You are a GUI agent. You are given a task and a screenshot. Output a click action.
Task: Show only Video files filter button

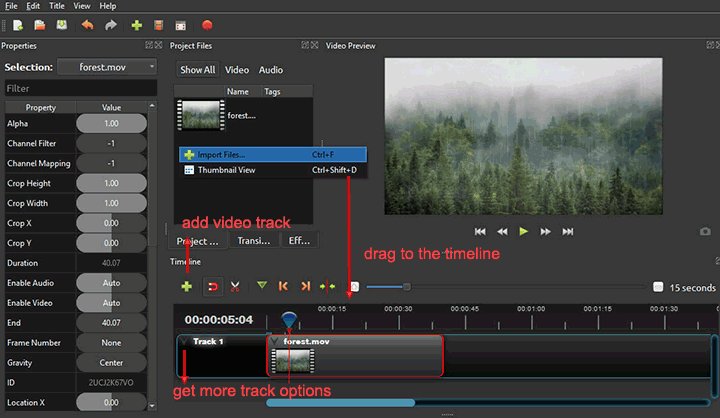(237, 70)
